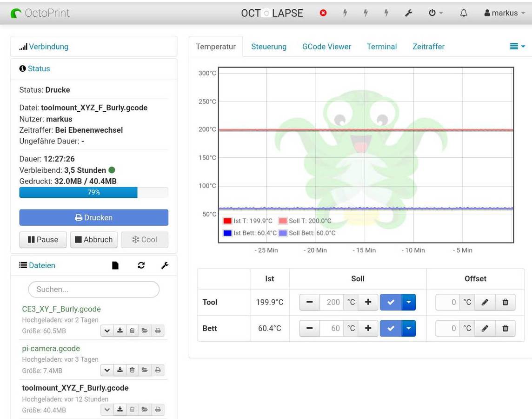
Task: Click the Suchen file search field
Action: click(93, 289)
